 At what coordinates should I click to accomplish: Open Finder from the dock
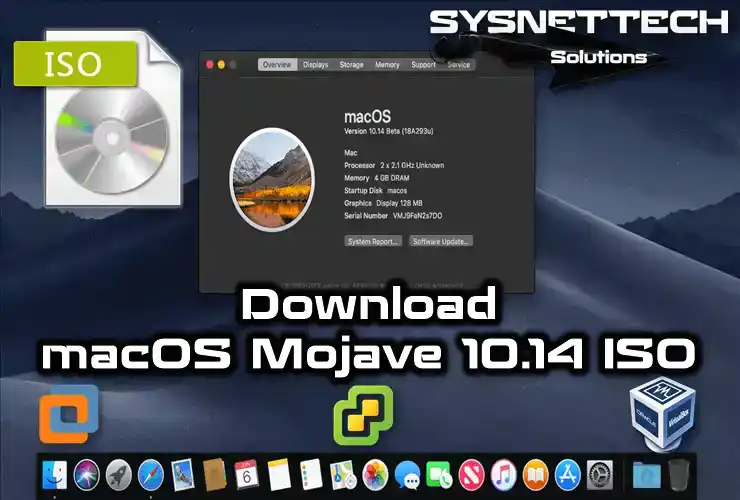(x=55, y=475)
